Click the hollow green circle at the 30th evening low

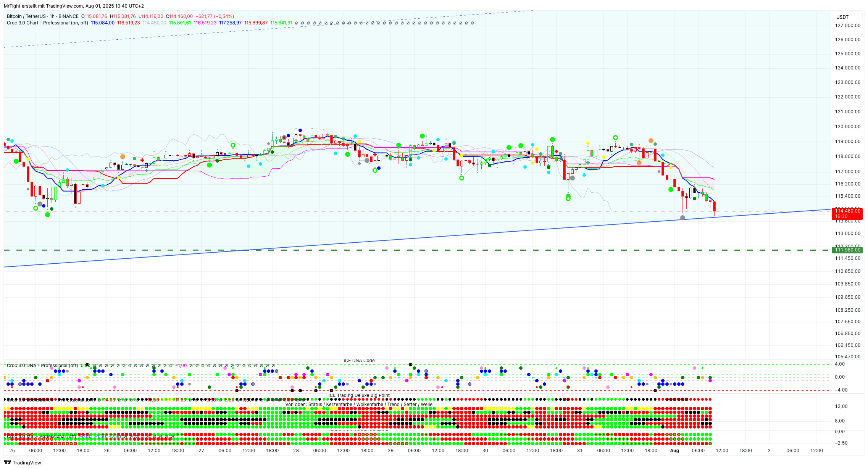click(x=568, y=198)
